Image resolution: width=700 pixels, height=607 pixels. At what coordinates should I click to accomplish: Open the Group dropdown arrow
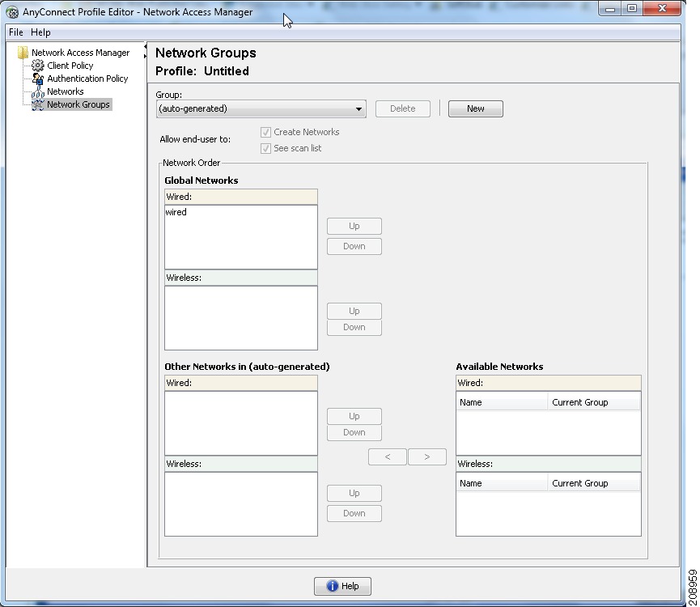coord(358,109)
